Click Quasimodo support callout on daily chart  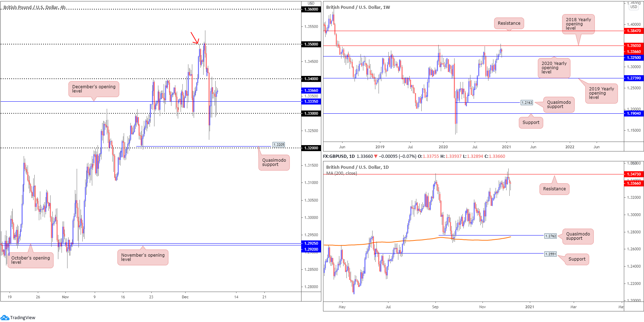click(x=578, y=236)
